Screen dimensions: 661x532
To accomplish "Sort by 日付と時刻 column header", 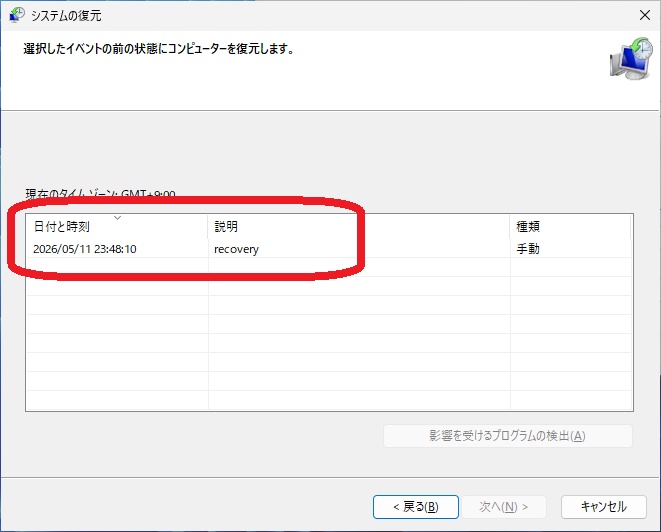I will (x=117, y=226).
